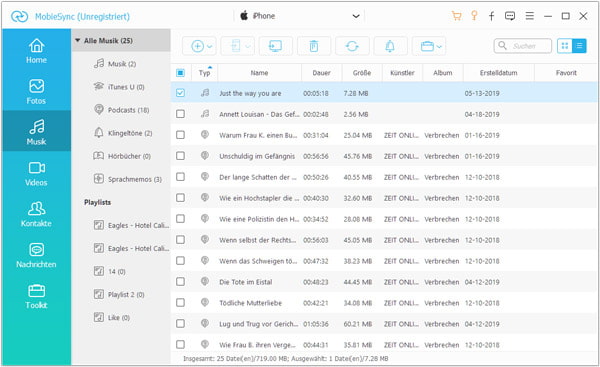Select the Lug und Trug vor Gericht row
Viewport: 600px width, 367px height.
click(384, 324)
